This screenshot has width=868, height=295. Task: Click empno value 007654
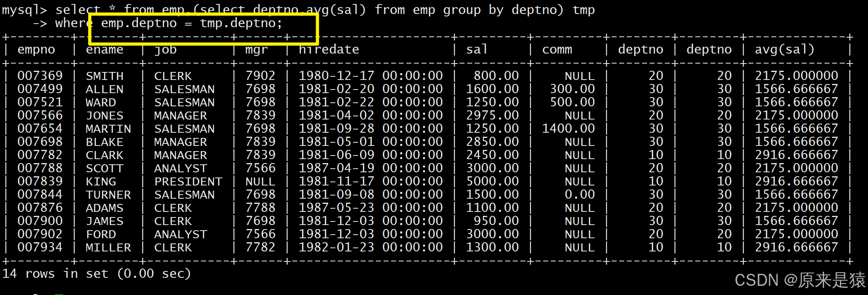(40, 129)
